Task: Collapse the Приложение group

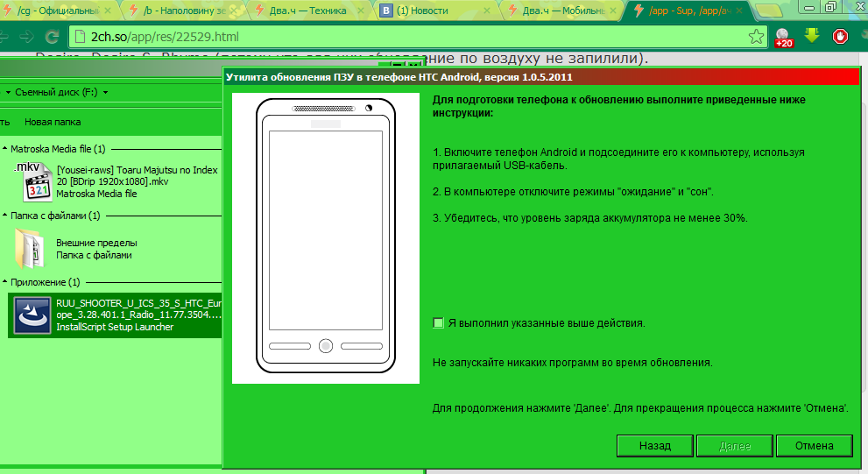Action: pyautogui.click(x=5, y=281)
